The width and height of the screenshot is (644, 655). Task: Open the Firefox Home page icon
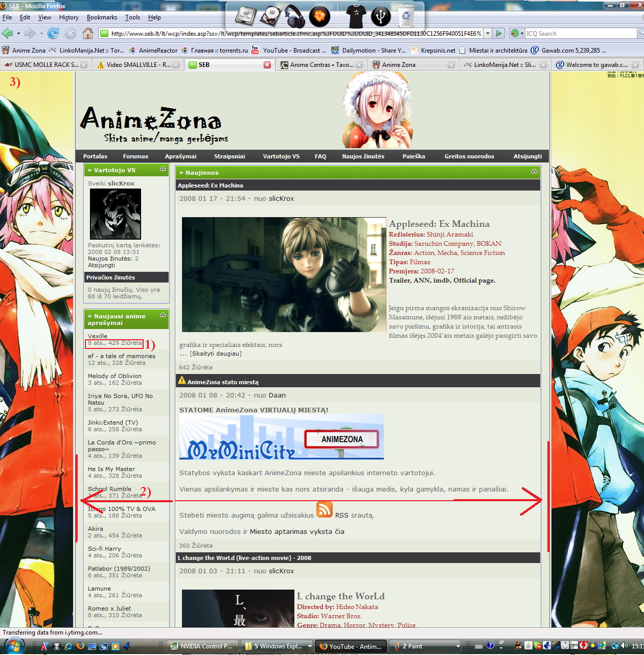tap(88, 34)
